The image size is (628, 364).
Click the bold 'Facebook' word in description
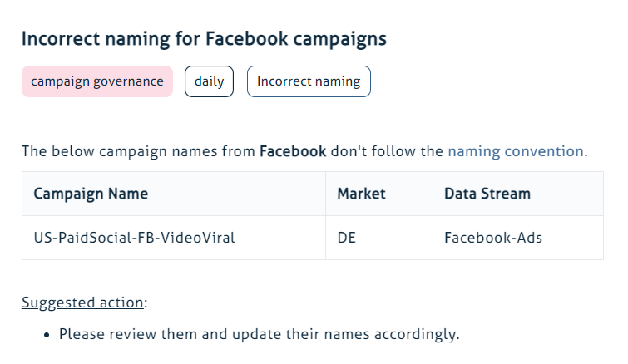294,151
